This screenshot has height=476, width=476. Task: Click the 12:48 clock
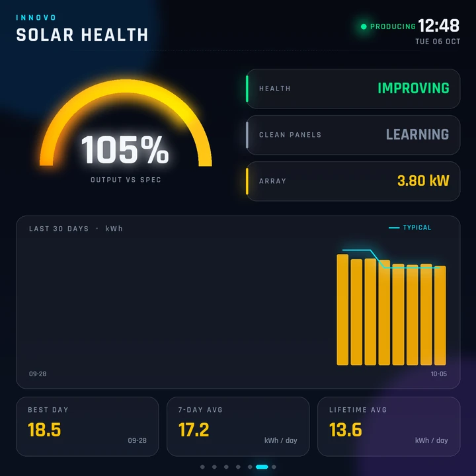(439, 26)
